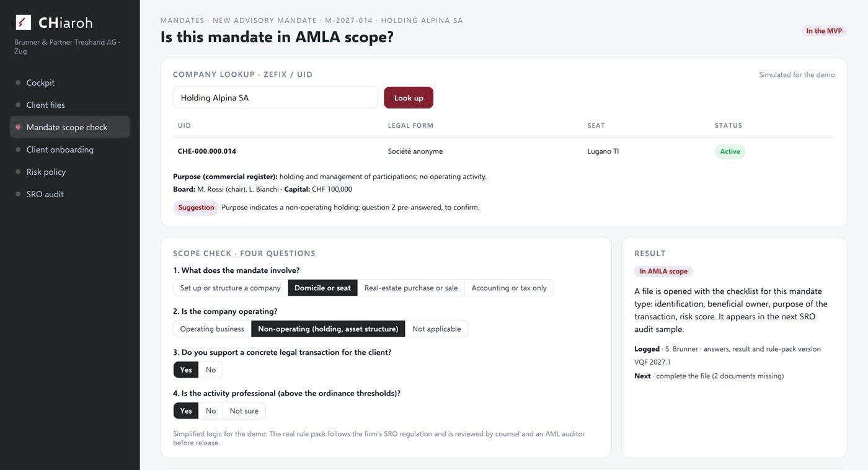Answer No to concrete legal transaction

[211, 370]
